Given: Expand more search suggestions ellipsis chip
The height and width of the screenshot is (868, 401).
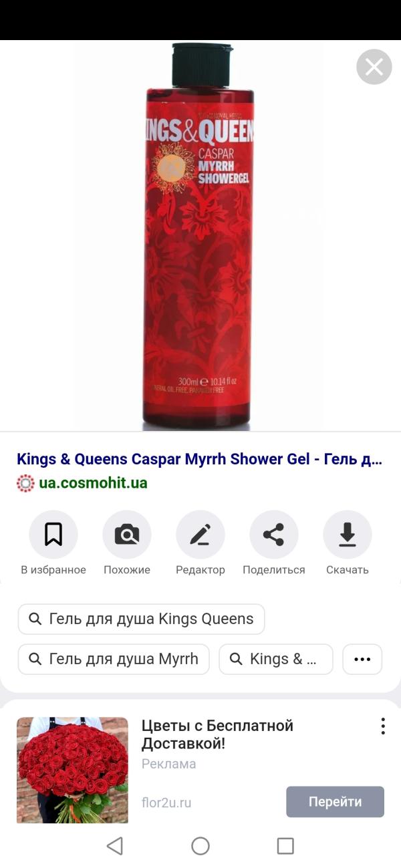Looking at the screenshot, I should pyautogui.click(x=362, y=660).
